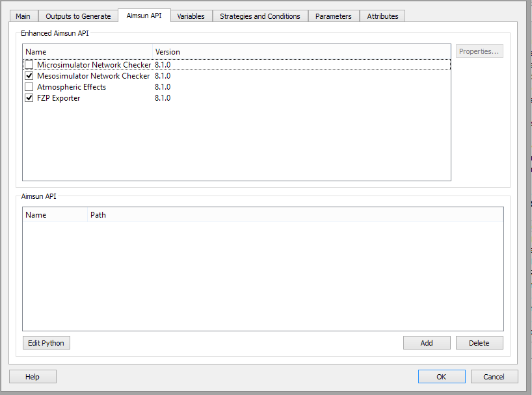Enable the Microsimulator Network Checker checkbox
Image resolution: width=532 pixels, height=395 pixels.
(x=29, y=64)
